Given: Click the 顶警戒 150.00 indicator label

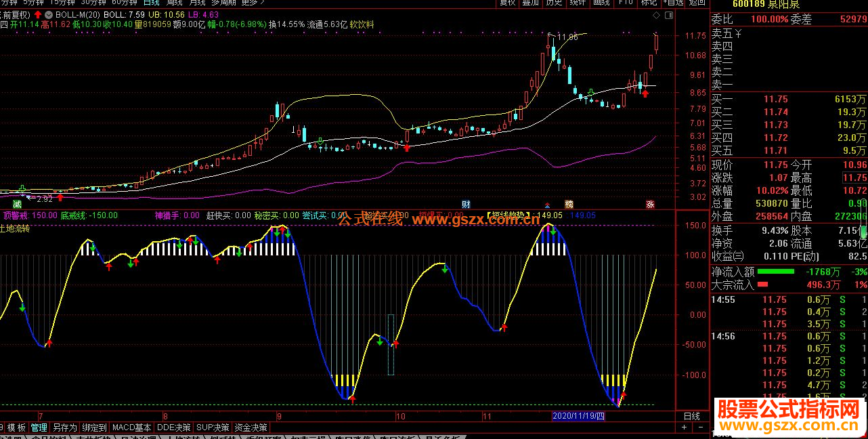Looking at the screenshot, I should pos(30,215).
